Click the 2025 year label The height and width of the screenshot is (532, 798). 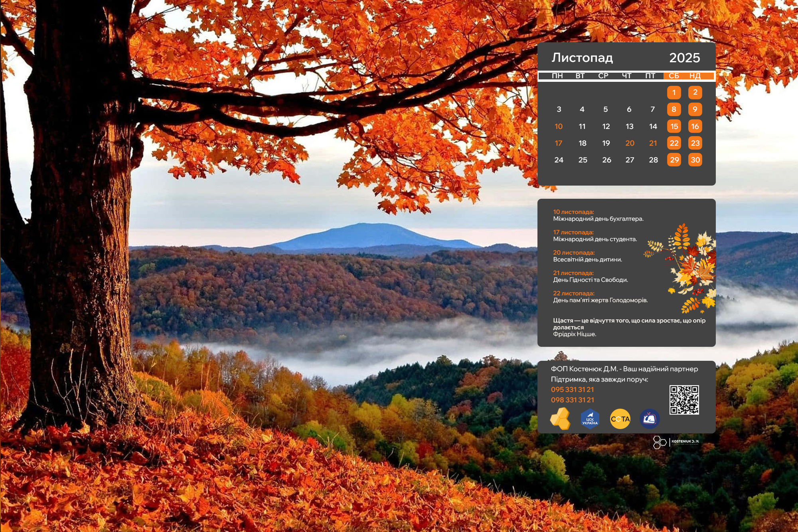(x=684, y=58)
